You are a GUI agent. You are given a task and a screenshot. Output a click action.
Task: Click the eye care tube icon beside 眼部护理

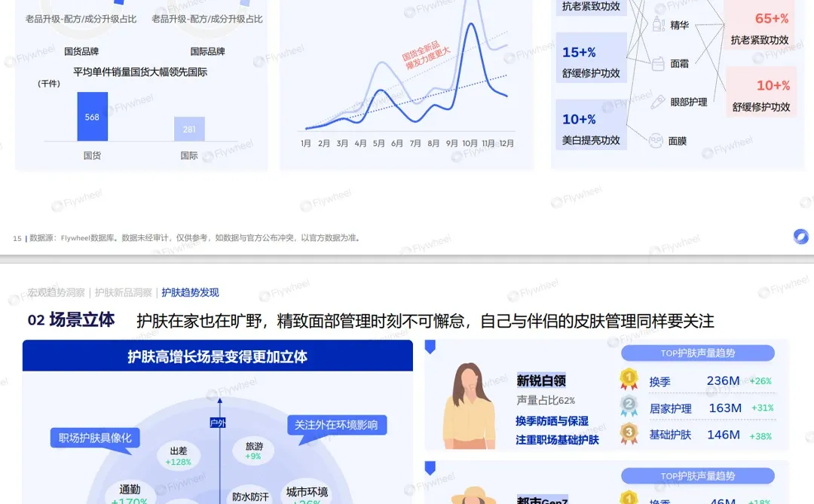pos(658,102)
